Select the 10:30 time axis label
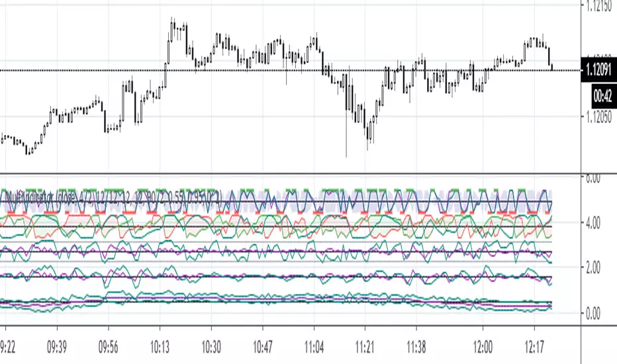 (x=211, y=347)
